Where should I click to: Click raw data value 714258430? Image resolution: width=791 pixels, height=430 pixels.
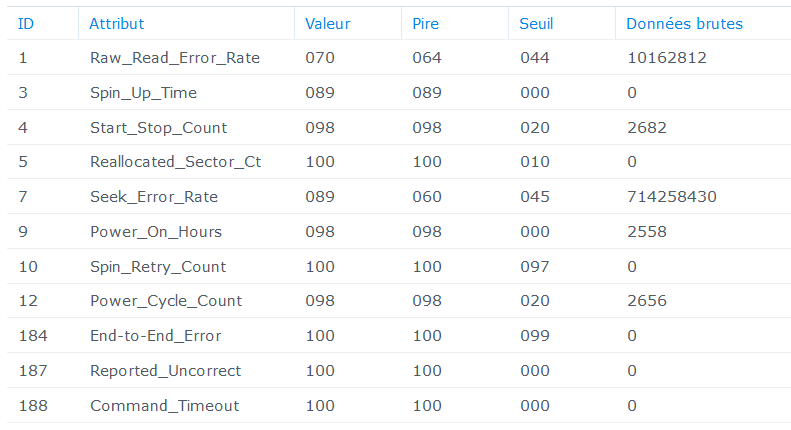[672, 196]
